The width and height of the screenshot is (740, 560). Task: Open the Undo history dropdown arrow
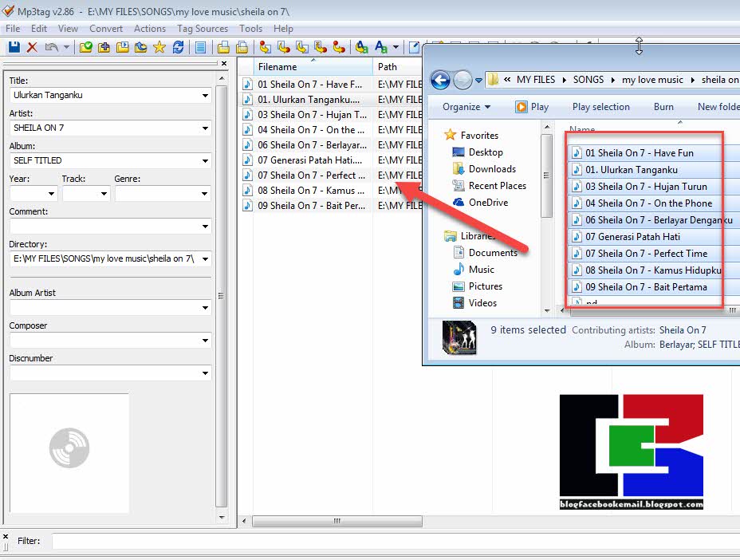click(66, 47)
